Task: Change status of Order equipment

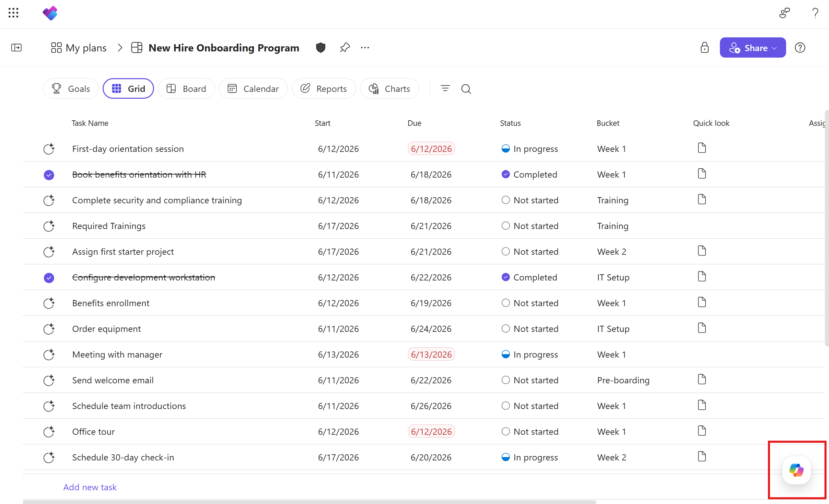Action: (x=530, y=329)
